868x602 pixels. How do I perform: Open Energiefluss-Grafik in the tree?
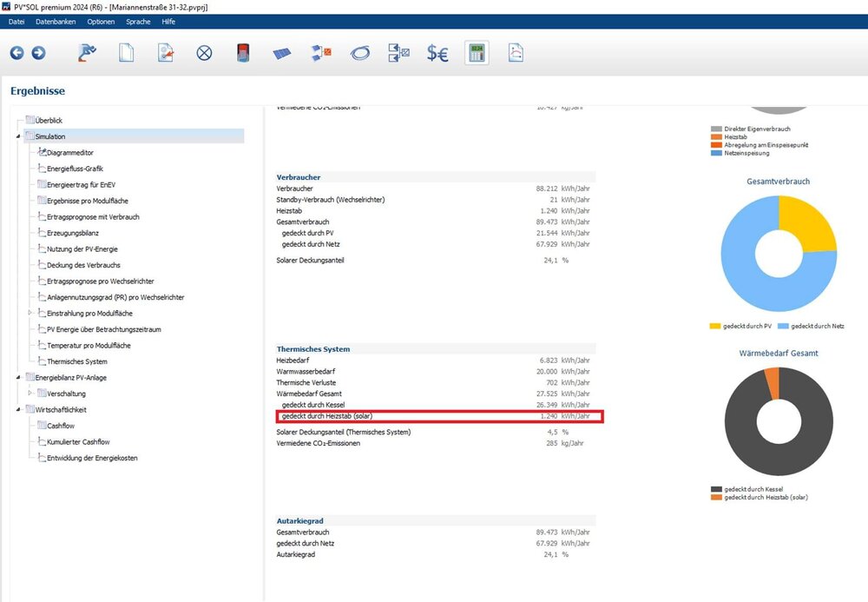coord(75,169)
